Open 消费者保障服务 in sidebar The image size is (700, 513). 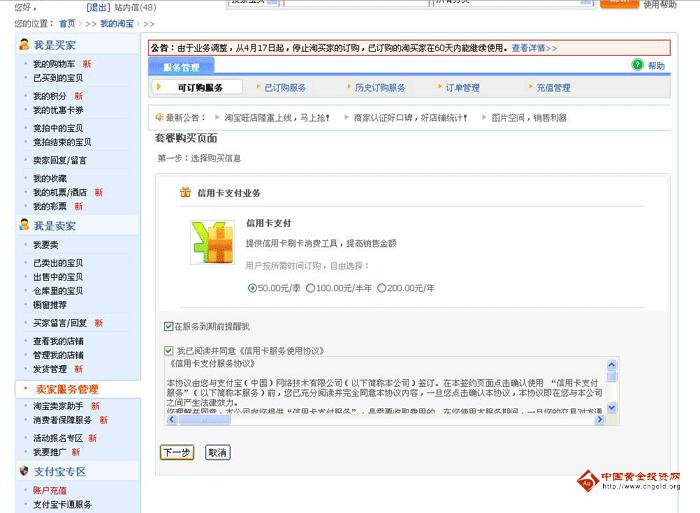click(x=62, y=420)
